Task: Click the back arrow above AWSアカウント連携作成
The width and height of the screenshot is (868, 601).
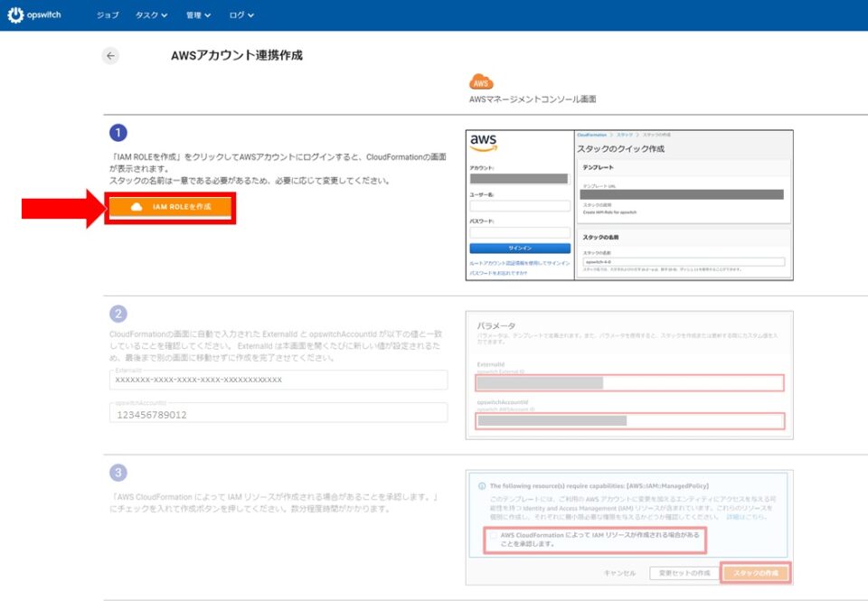Action: click(x=109, y=55)
